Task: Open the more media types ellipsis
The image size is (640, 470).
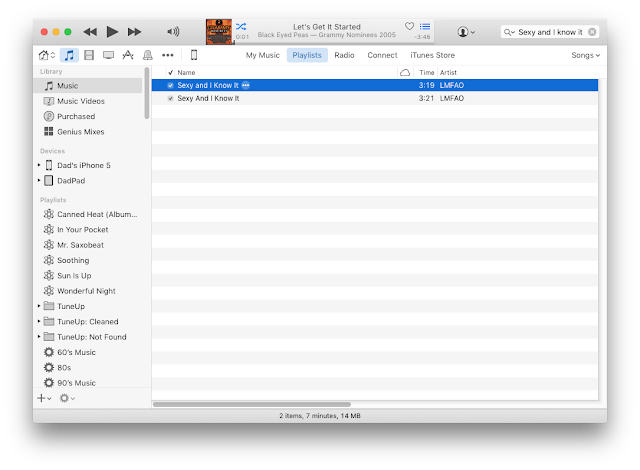Action: 168,55
